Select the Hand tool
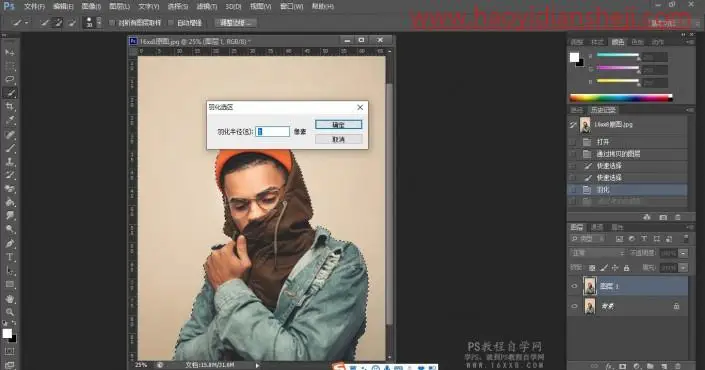 (x=10, y=299)
